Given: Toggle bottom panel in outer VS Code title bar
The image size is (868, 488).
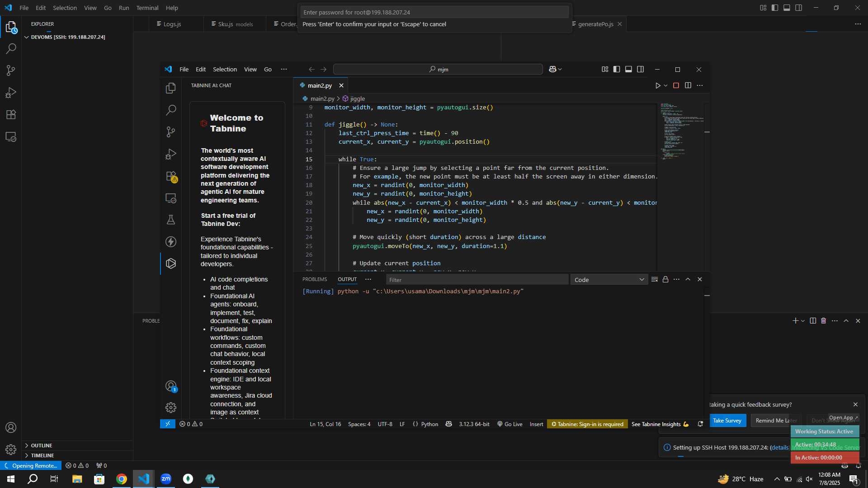Looking at the screenshot, I should tap(787, 8).
